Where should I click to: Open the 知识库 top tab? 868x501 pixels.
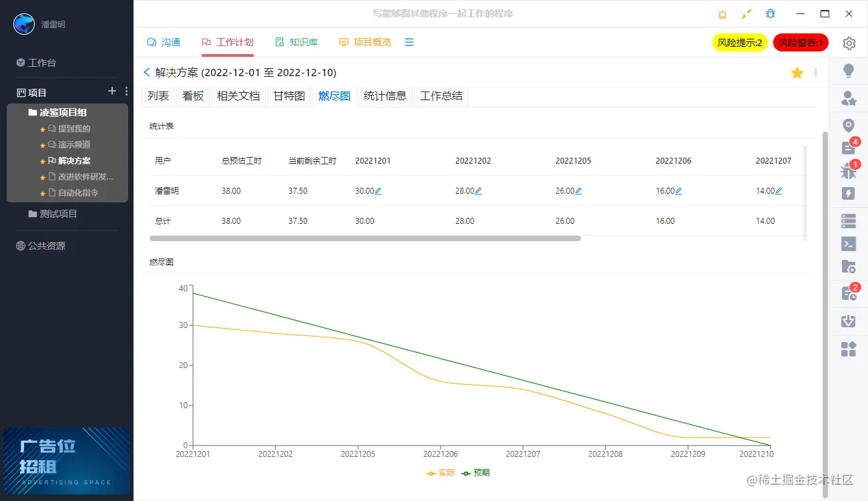coord(296,42)
